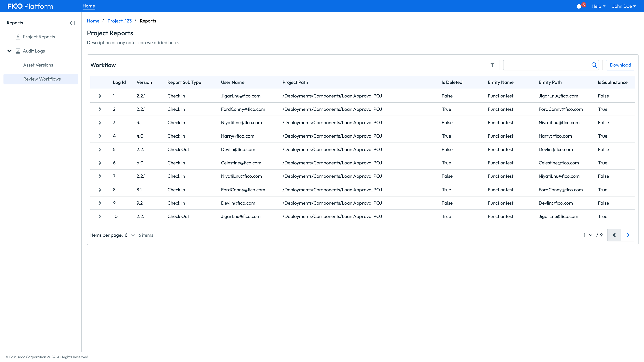The image size is (644, 362).
Task: Click Fair Isaac Corporation copyright footer text
Action: tap(47, 357)
